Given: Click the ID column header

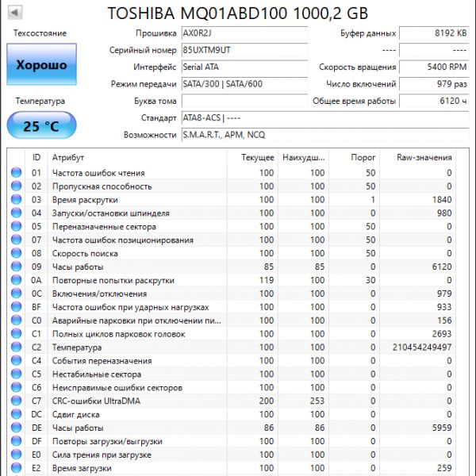Looking at the screenshot, I should (36, 157).
